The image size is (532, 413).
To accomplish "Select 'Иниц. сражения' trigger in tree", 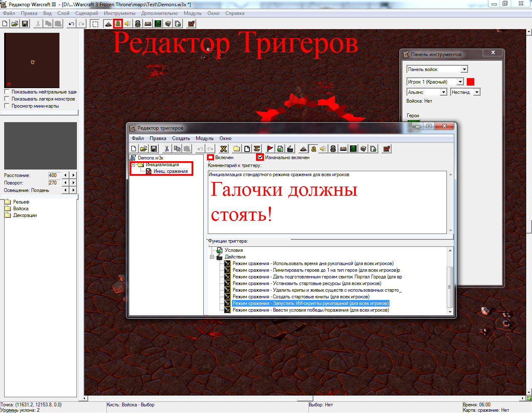I will point(170,171).
